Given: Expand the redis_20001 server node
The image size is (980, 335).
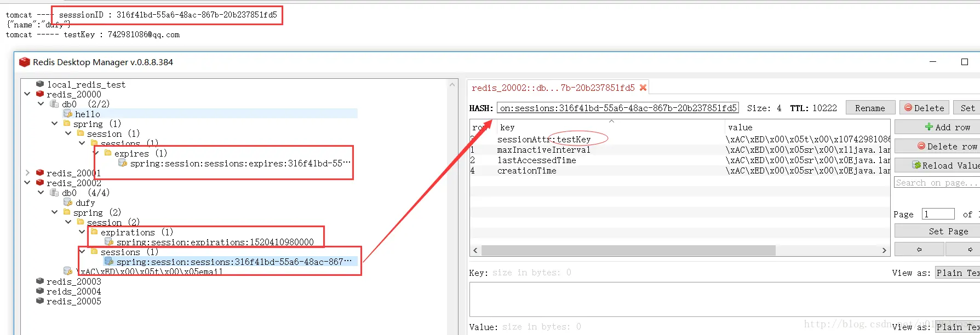Looking at the screenshot, I should 27,173.
